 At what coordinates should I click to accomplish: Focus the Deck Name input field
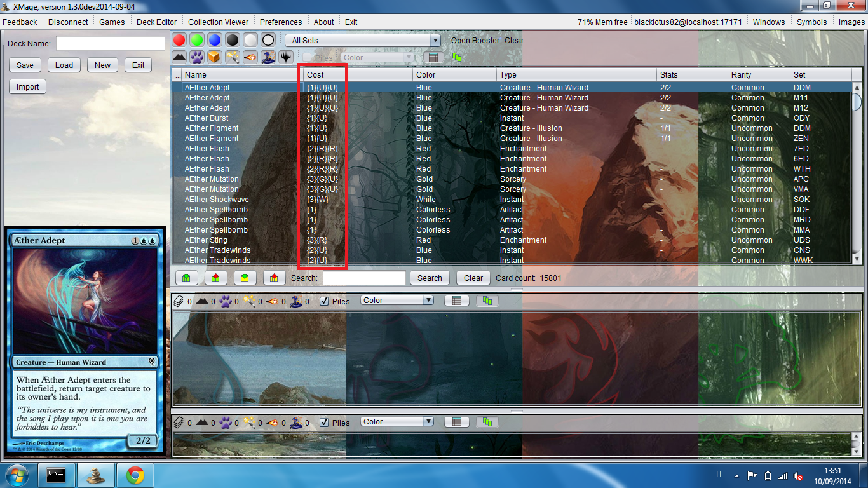click(x=111, y=43)
